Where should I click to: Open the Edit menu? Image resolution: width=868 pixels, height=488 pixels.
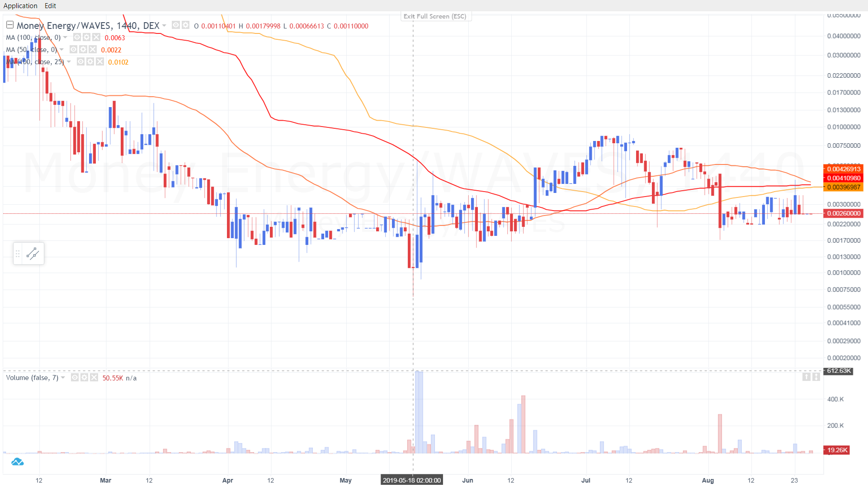tap(51, 6)
